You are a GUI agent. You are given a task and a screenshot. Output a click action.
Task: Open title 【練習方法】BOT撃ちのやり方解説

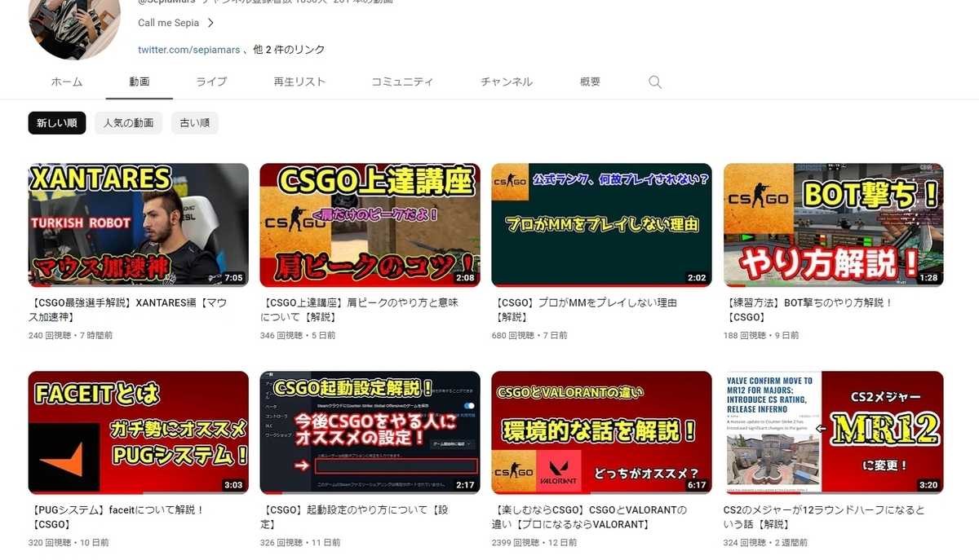[808, 310]
